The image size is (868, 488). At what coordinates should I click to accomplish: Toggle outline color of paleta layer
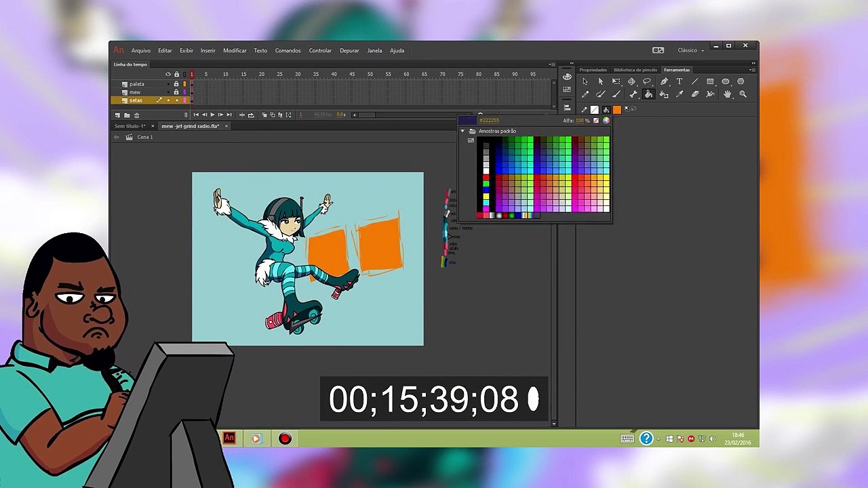click(x=184, y=84)
